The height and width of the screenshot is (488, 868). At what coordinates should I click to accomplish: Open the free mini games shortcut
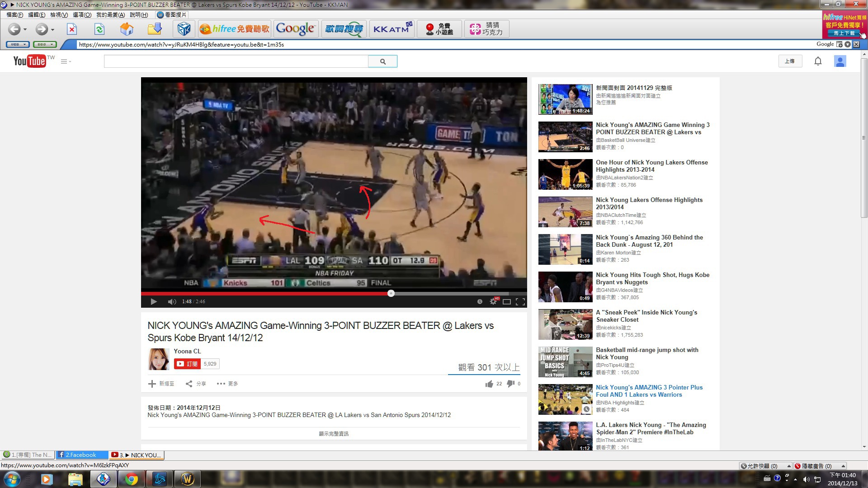tap(439, 29)
